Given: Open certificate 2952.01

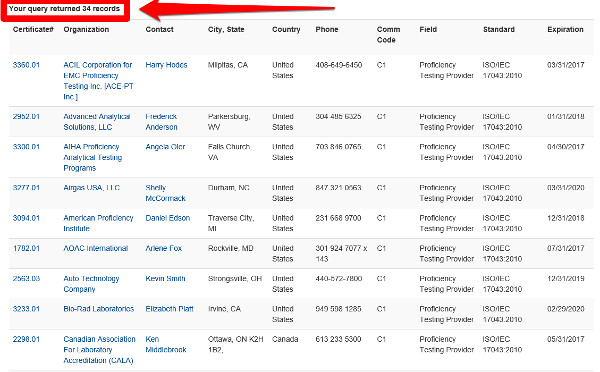Looking at the screenshot, I should 26,116.
